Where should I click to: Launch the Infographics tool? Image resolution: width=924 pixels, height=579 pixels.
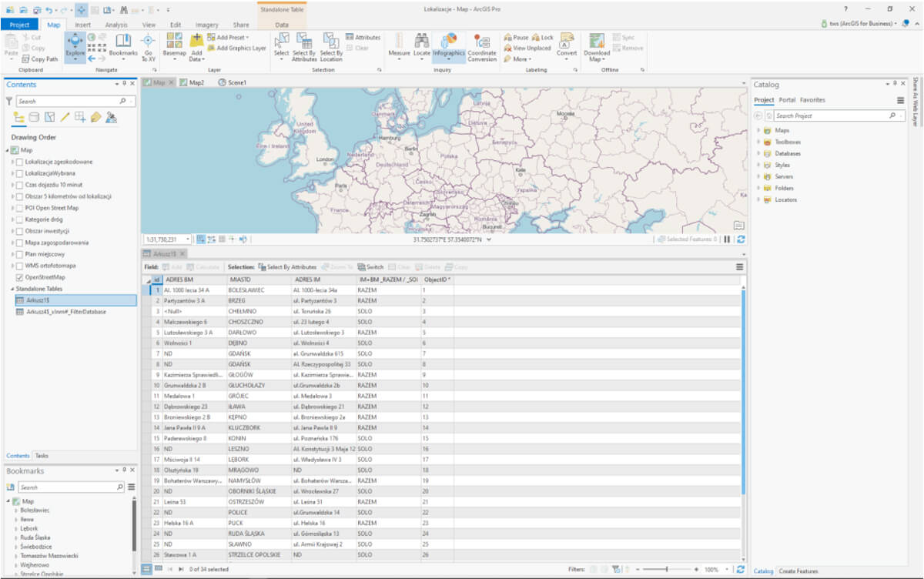(448, 46)
